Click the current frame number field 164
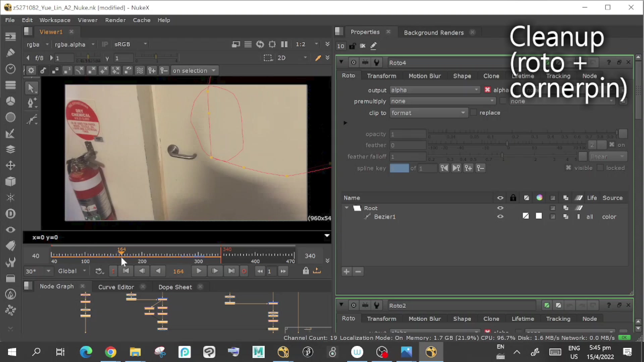The width and height of the screenshot is (644, 362). coord(178,271)
